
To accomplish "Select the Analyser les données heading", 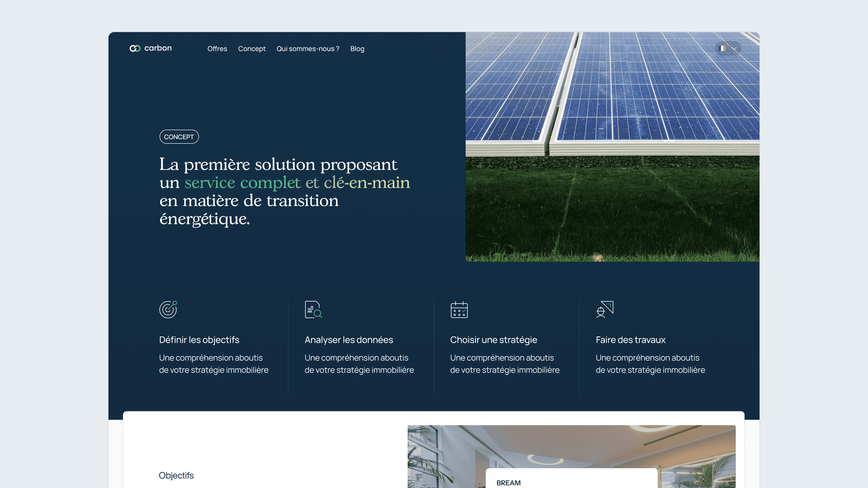I will tap(349, 340).
